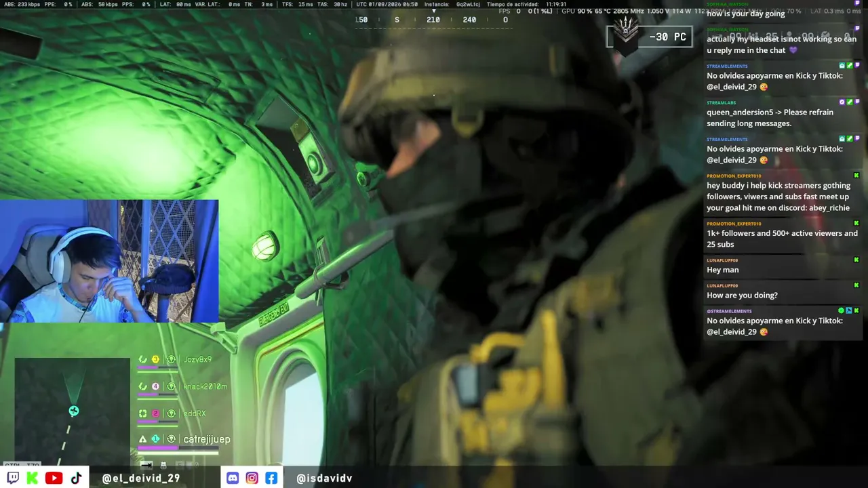Click catrejijuep's purple health bar
The image size is (868, 488).
[158, 448]
